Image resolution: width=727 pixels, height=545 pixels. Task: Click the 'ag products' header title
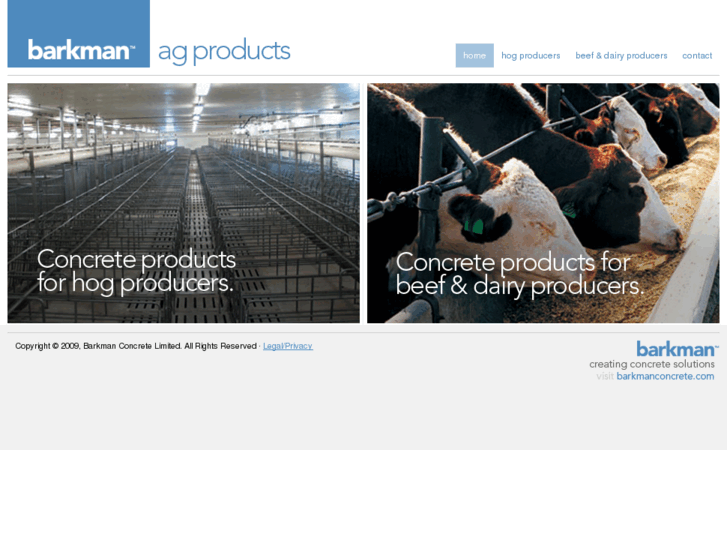224,51
